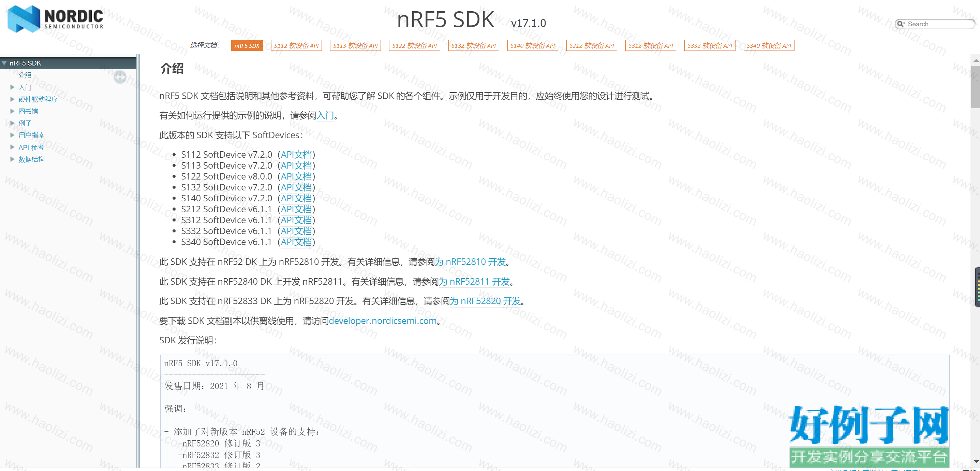Click the 选择文档 label
Screen dimensions: 980x471
click(x=205, y=45)
